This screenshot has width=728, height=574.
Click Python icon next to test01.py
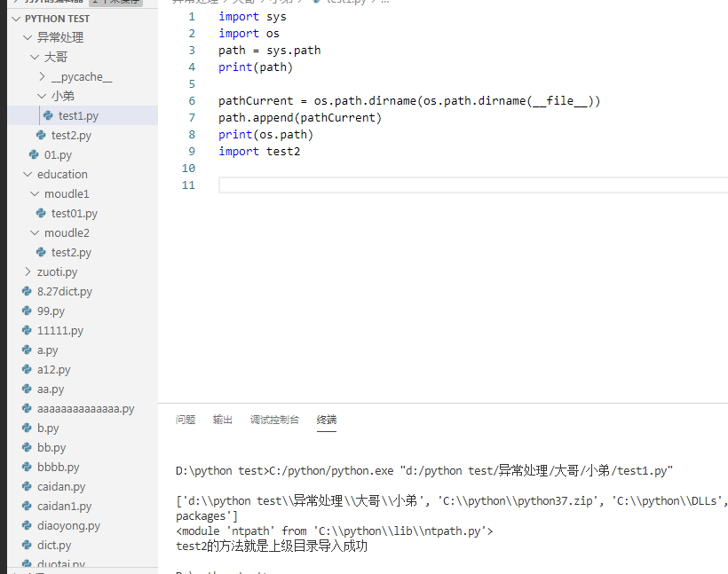(x=42, y=214)
